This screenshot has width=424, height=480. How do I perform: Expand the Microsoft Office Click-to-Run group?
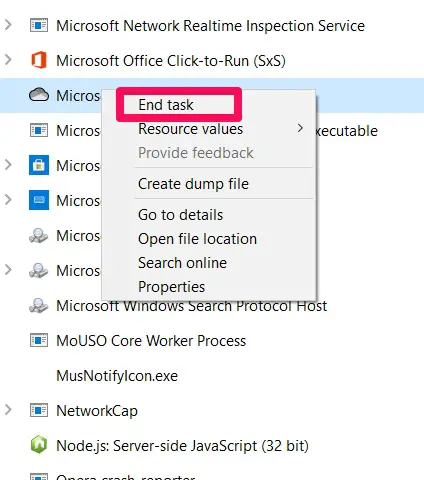8,60
